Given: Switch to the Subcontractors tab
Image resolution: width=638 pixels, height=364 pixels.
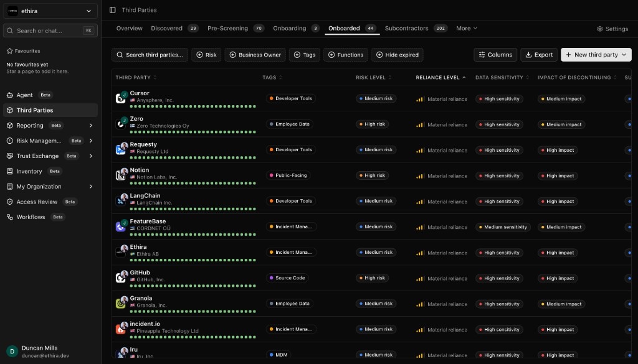Looking at the screenshot, I should tap(416, 29).
